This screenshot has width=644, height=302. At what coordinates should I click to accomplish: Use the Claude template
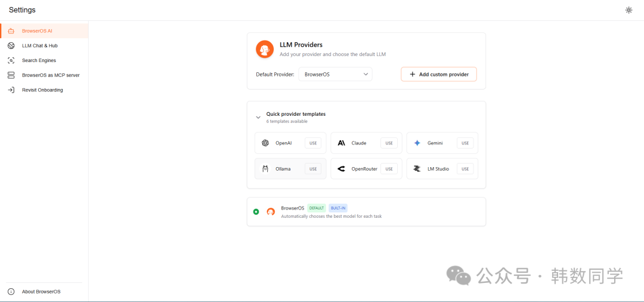point(389,143)
